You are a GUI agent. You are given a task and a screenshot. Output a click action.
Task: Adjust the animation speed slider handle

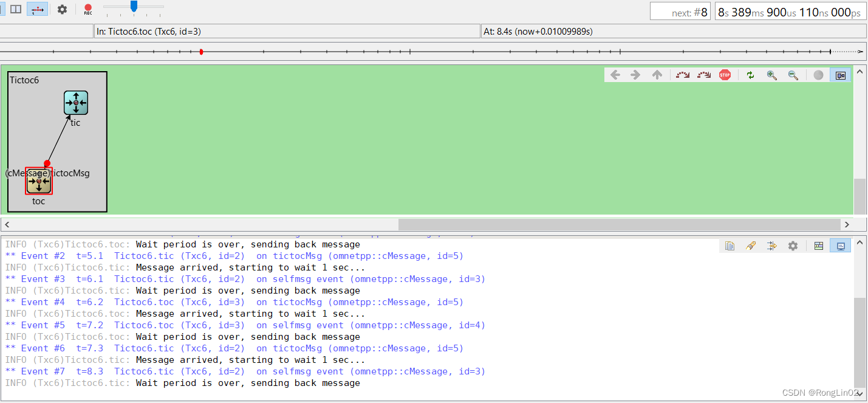point(134,6)
